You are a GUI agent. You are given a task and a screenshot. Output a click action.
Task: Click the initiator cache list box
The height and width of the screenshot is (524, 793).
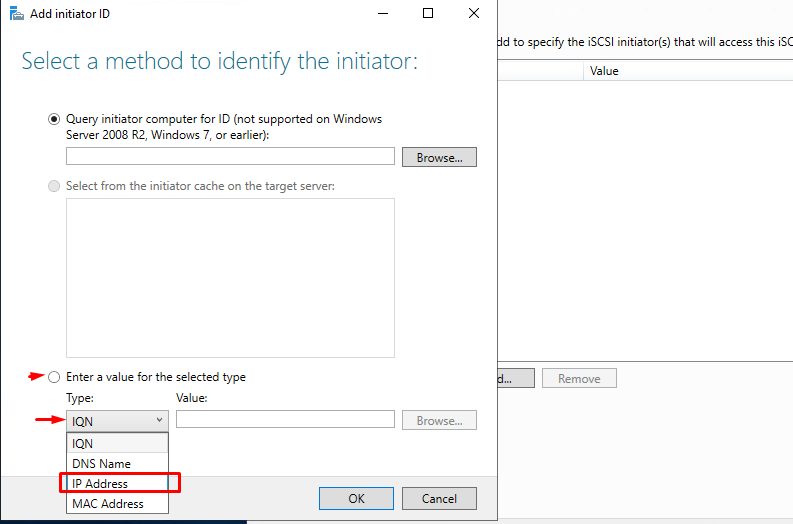click(x=230, y=278)
